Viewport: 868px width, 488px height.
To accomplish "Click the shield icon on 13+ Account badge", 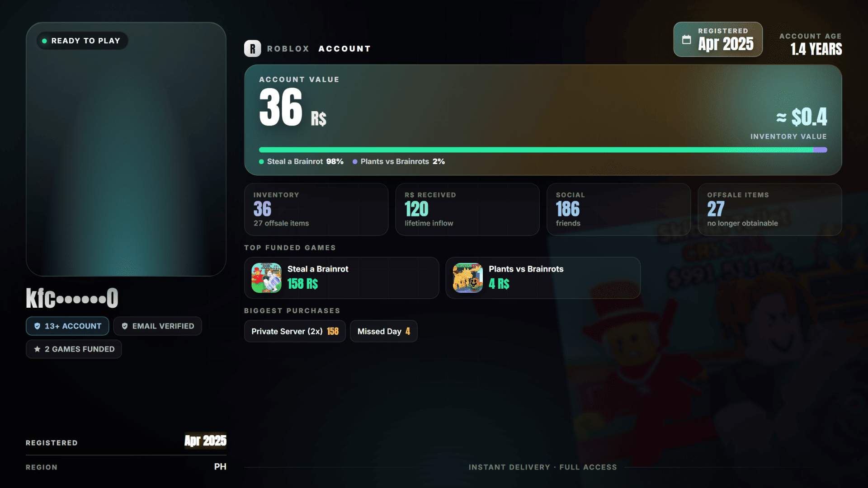I will pos(37,326).
